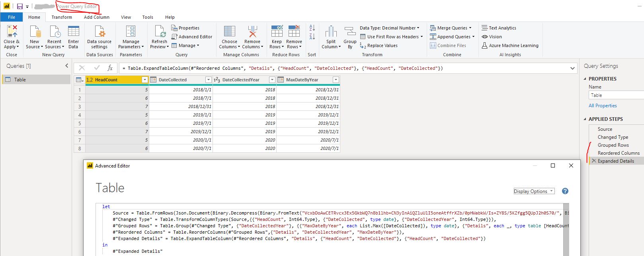Click the formula bar fx icon

[x=110, y=68]
